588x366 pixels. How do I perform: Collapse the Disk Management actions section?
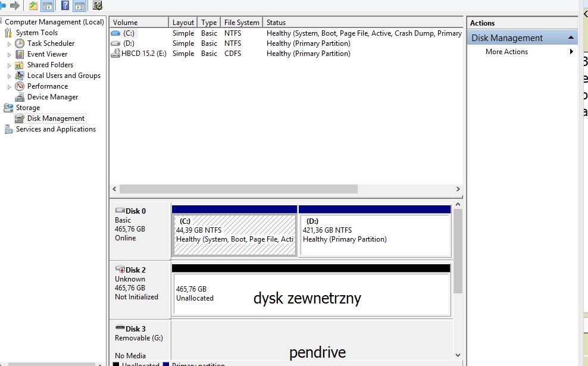click(x=571, y=37)
